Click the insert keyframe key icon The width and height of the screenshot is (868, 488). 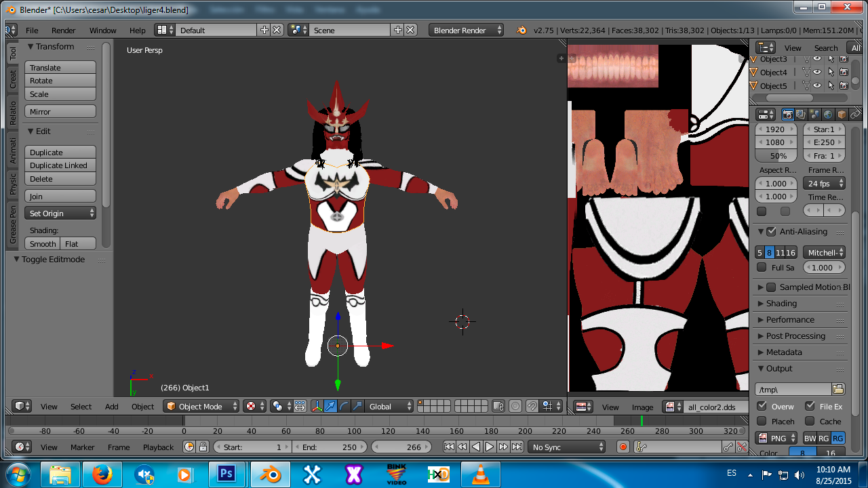(728, 447)
